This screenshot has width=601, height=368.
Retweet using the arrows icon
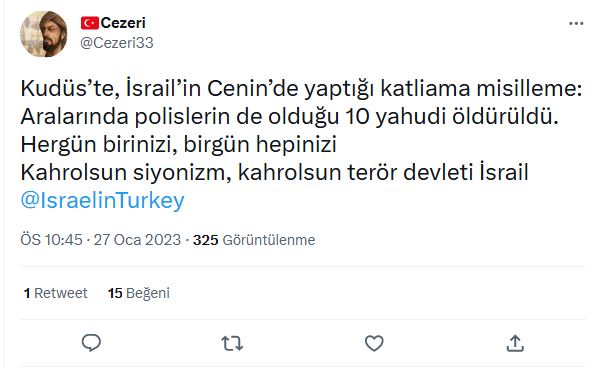click(x=232, y=343)
